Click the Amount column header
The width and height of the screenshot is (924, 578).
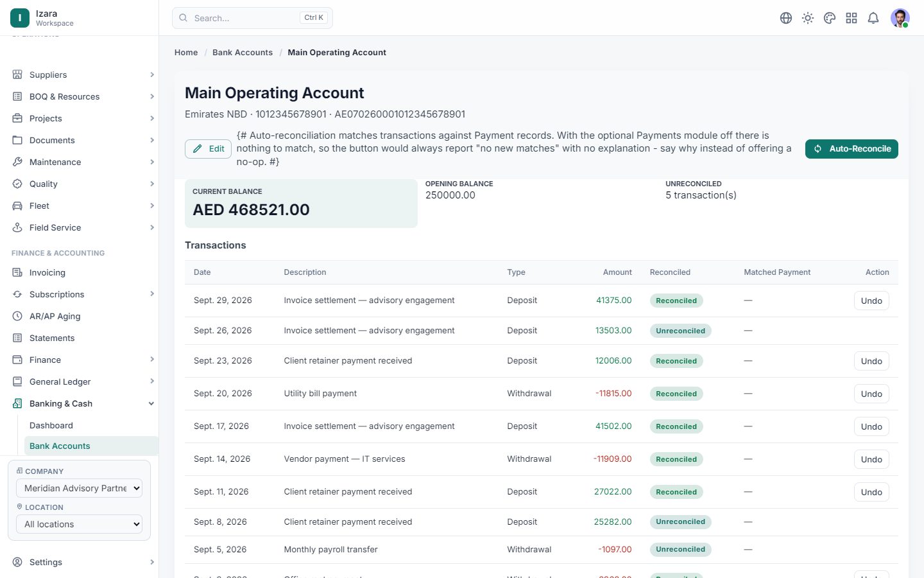click(x=617, y=272)
